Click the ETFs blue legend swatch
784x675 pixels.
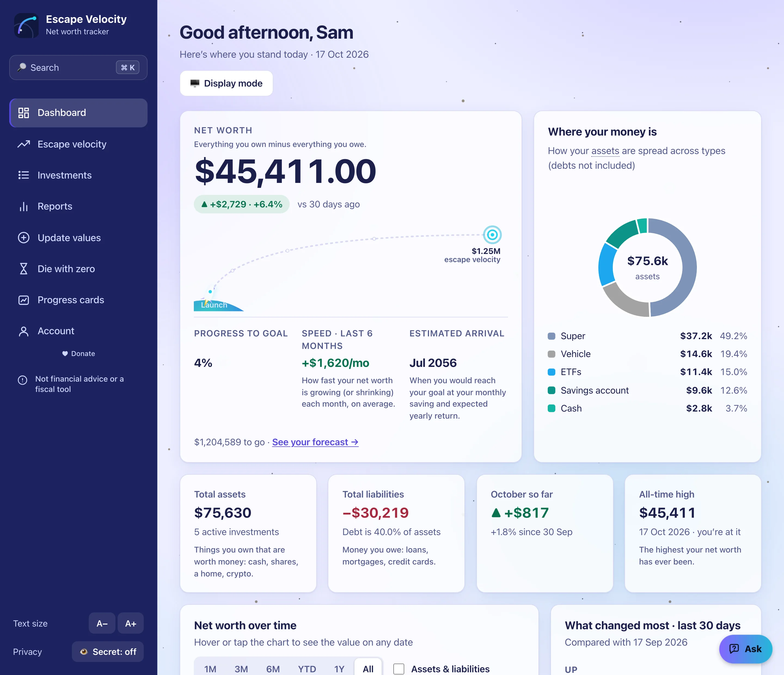pos(552,372)
